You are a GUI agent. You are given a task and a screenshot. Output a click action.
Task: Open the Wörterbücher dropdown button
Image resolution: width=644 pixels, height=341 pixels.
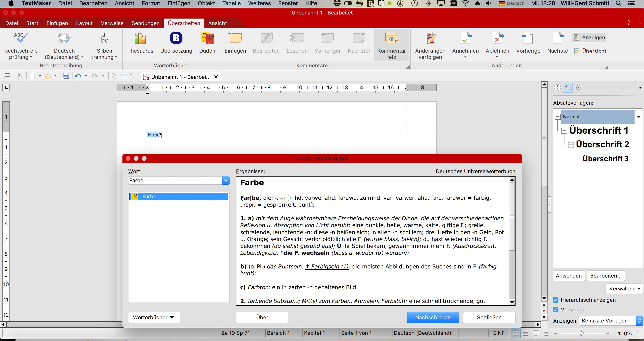[x=154, y=317]
